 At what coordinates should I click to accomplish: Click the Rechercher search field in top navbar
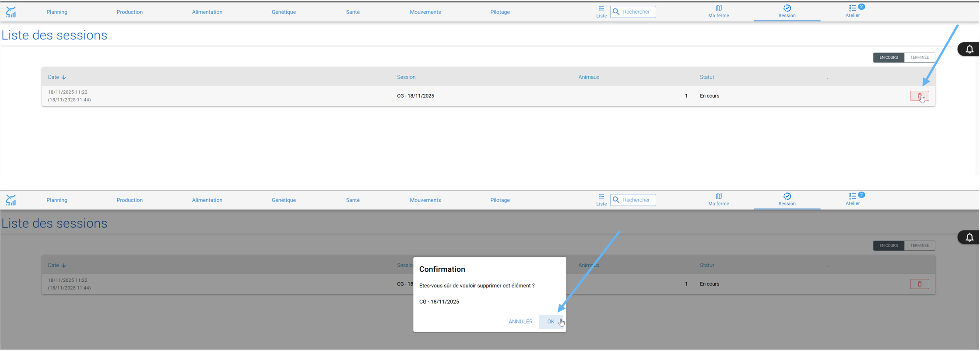click(633, 12)
